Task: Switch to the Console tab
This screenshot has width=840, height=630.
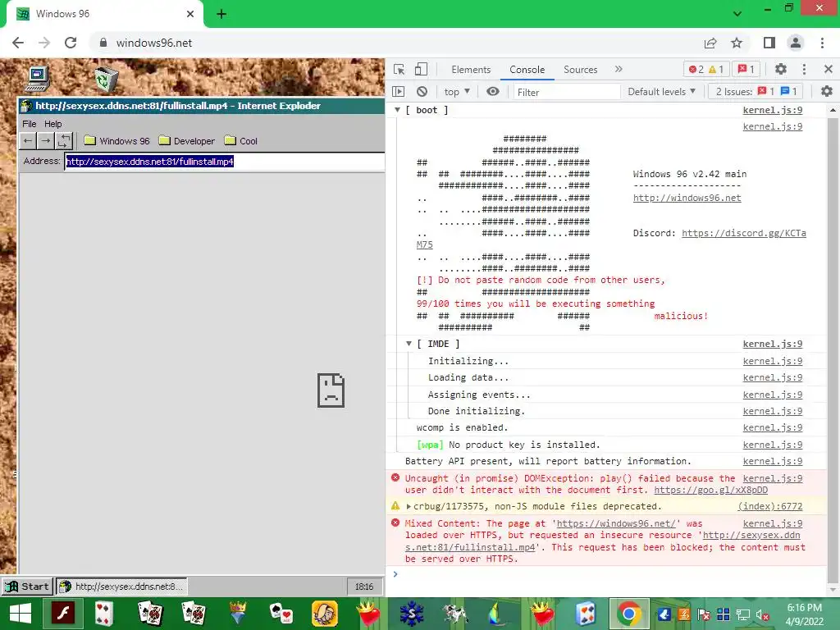Action: pyautogui.click(x=527, y=70)
